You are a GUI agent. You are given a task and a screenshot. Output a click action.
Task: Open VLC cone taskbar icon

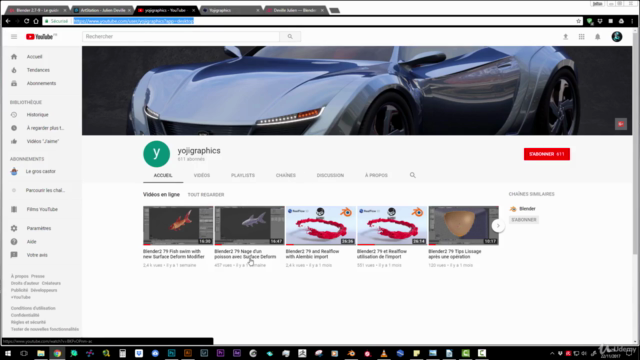click(x=384, y=353)
